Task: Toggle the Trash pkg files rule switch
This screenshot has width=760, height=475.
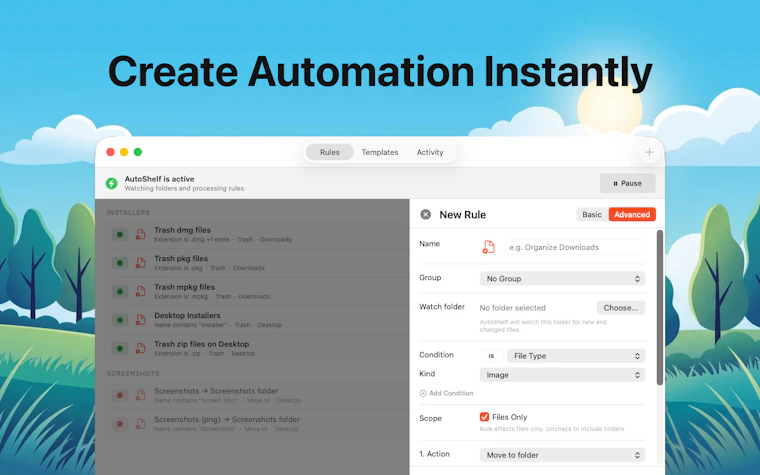Action: click(x=120, y=263)
